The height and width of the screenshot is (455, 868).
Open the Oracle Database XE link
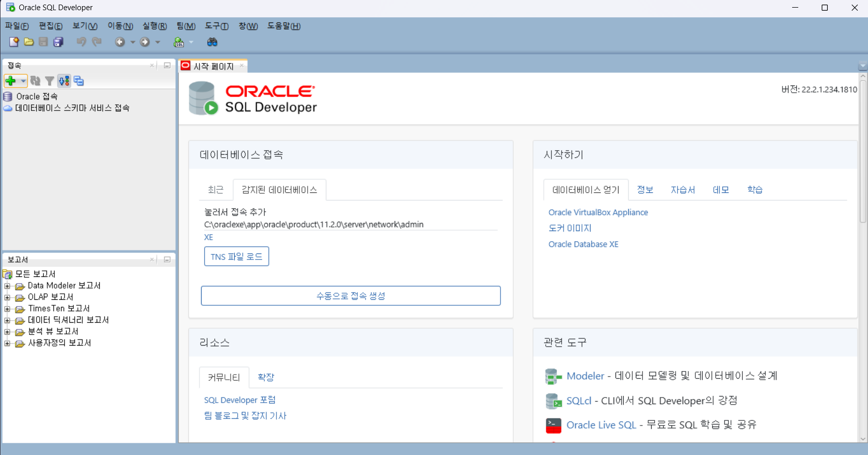583,244
